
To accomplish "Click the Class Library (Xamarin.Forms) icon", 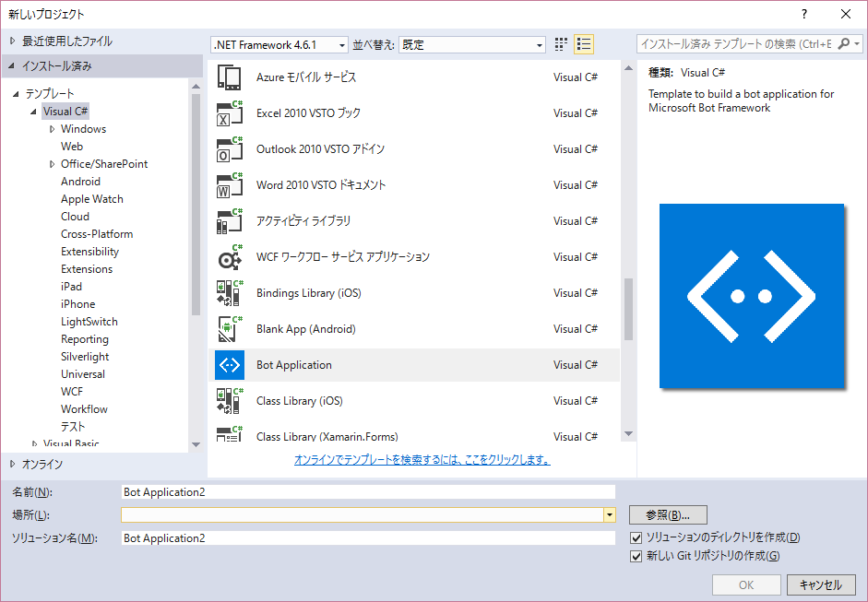I will (x=229, y=433).
